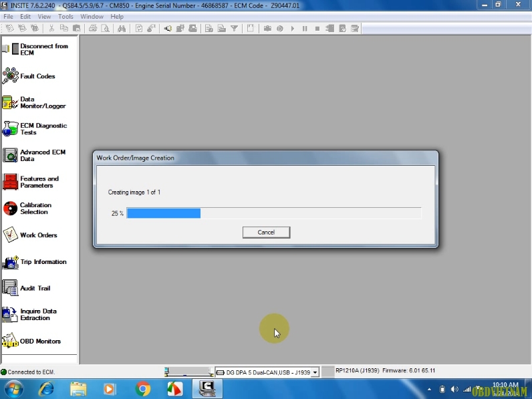Click the Copy toolbar icon
Screen dimensions: 532x399
pos(63,29)
